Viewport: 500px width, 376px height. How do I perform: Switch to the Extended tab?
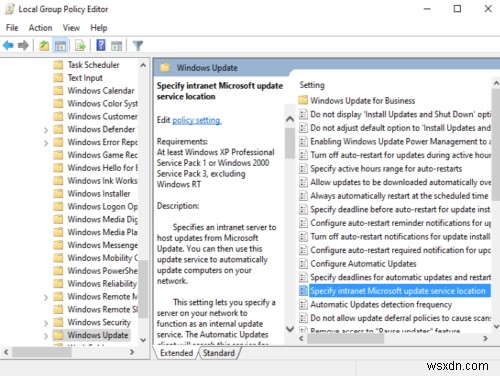pyautogui.click(x=176, y=353)
